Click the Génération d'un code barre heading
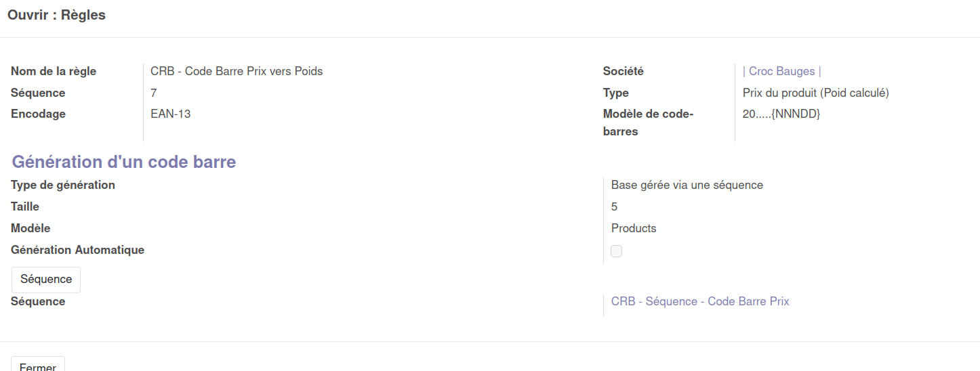 [x=124, y=162]
